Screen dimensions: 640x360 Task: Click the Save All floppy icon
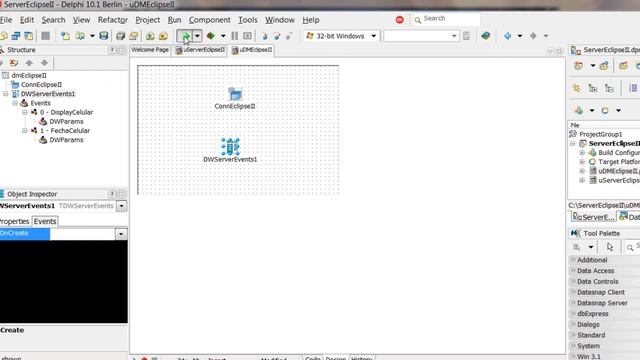pyautogui.click(x=104, y=36)
